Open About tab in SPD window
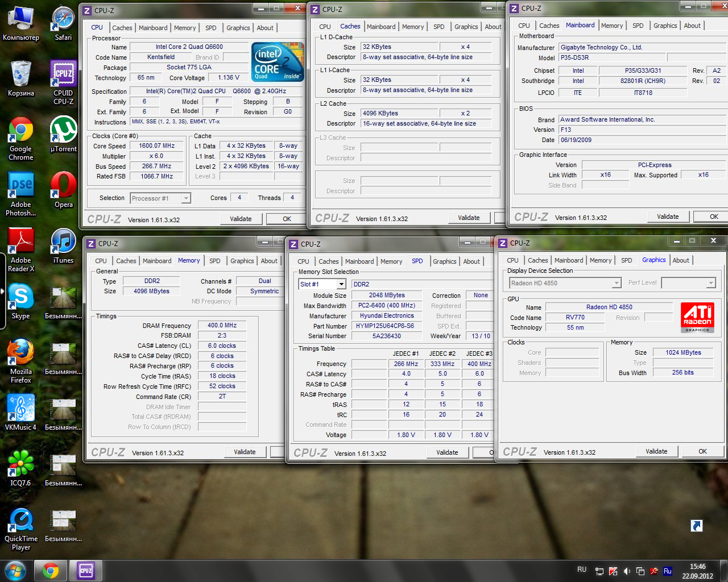 [x=471, y=261]
